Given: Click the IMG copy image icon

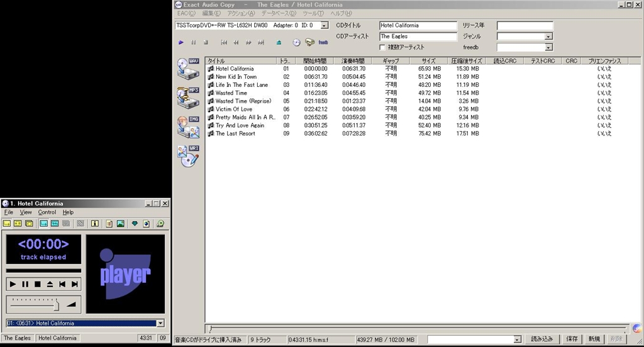Looking at the screenshot, I should [x=188, y=127].
